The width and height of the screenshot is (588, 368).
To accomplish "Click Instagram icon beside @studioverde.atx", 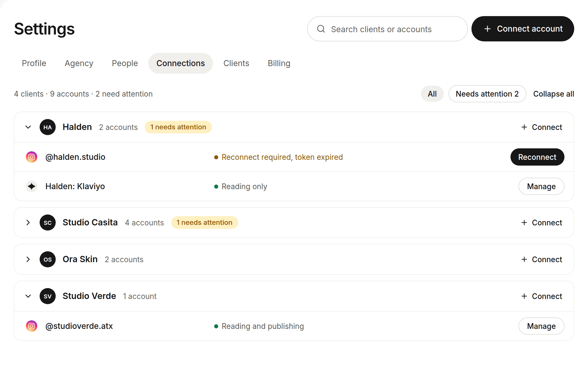I will (32, 326).
